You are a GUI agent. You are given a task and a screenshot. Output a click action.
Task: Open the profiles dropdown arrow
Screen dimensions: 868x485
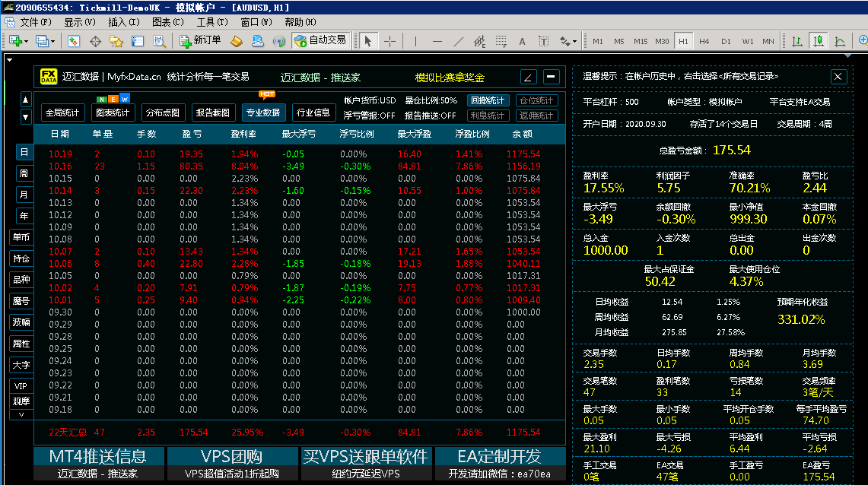click(x=52, y=42)
